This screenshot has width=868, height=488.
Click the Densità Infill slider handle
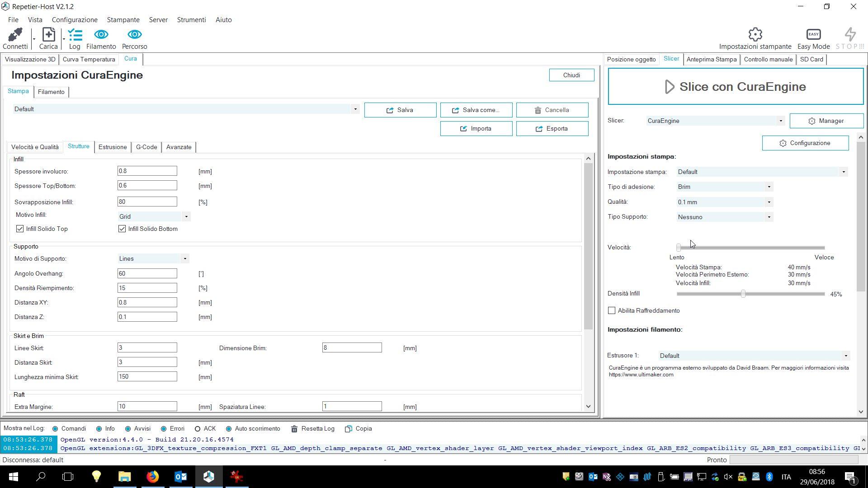coord(743,294)
